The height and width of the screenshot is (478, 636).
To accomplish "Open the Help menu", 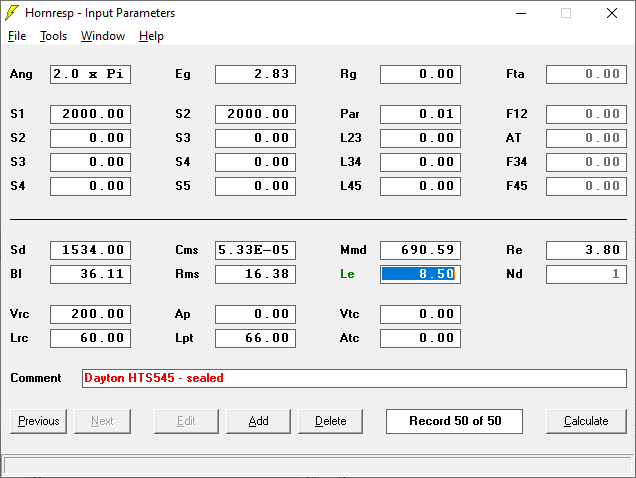I will (x=151, y=36).
